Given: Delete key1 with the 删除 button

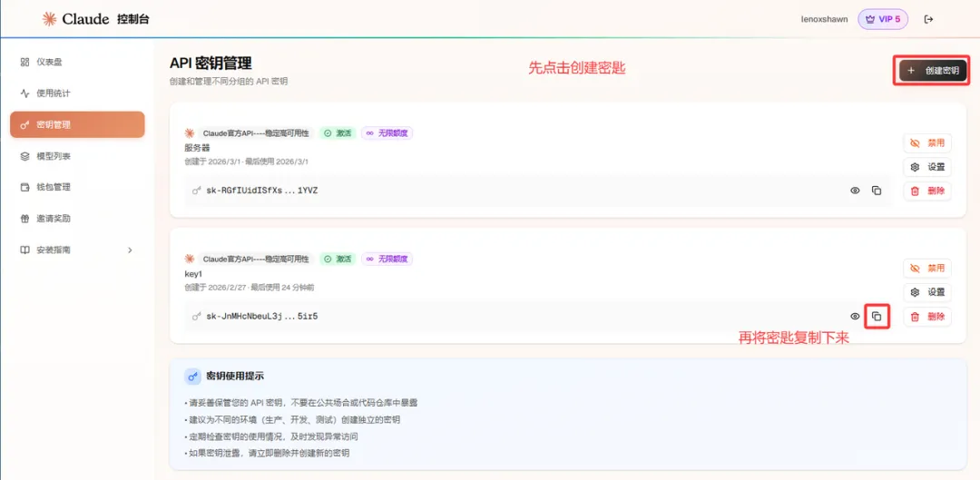Looking at the screenshot, I should click(x=927, y=317).
